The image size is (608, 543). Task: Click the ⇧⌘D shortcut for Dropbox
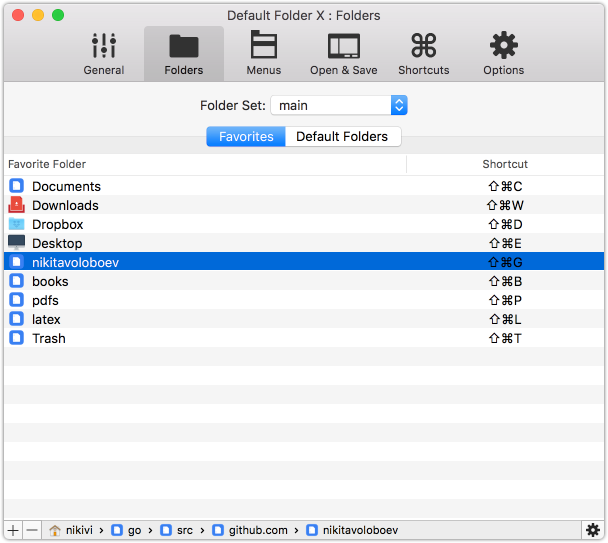[505, 224]
